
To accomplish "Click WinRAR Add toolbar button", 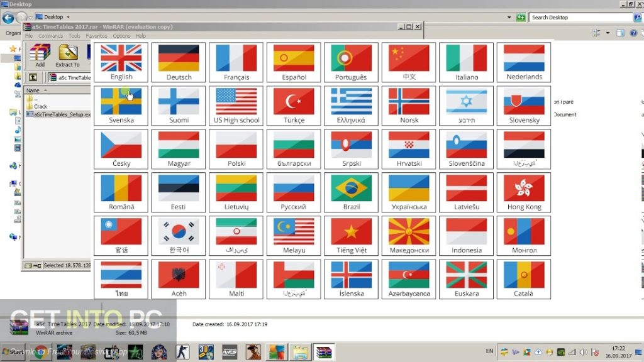I will 40,56.
